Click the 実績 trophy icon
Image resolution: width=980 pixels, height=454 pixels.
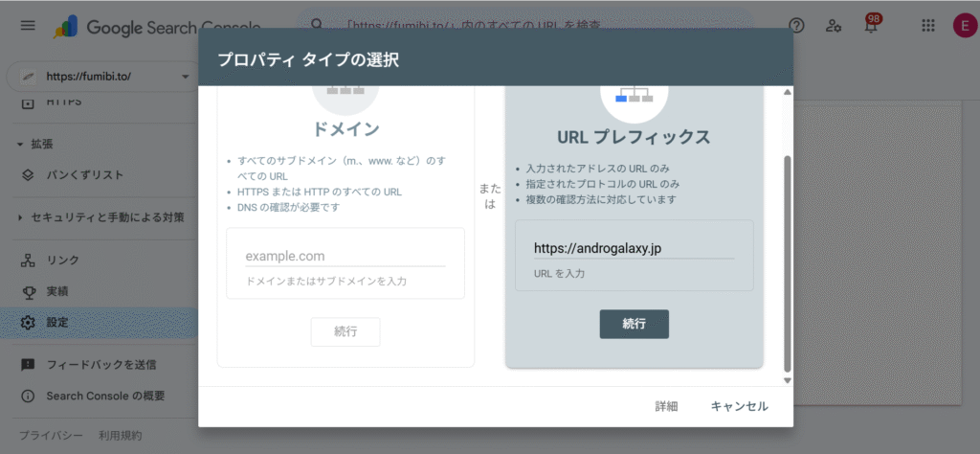click(x=28, y=291)
